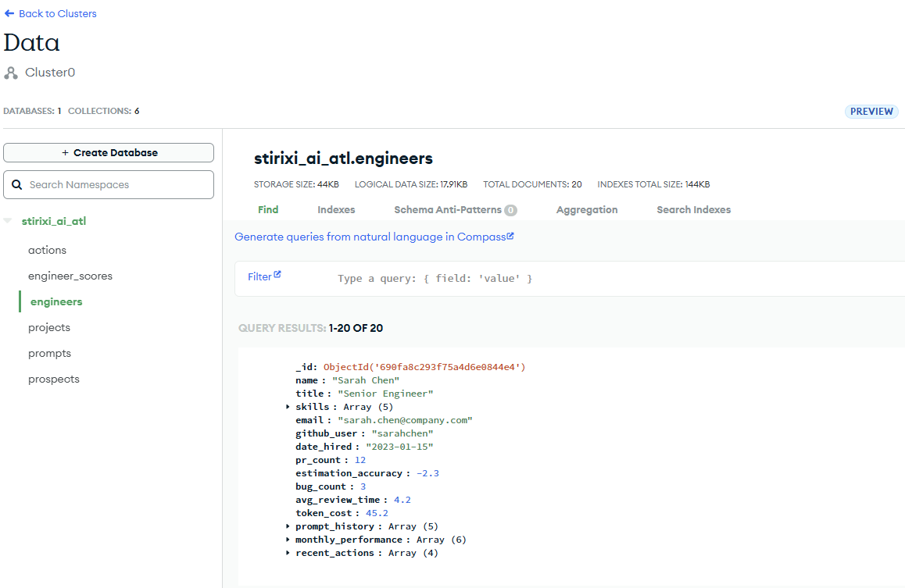Click the ObjectId value of the document
905x588 pixels.
coord(424,367)
